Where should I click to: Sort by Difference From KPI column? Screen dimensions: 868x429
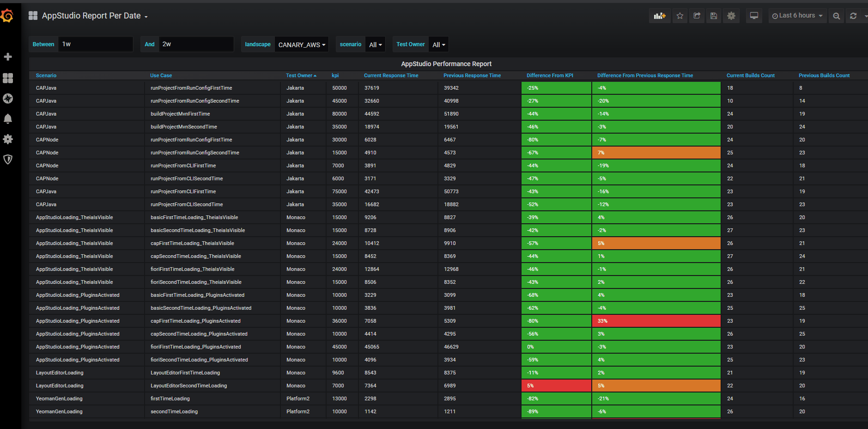click(x=550, y=75)
